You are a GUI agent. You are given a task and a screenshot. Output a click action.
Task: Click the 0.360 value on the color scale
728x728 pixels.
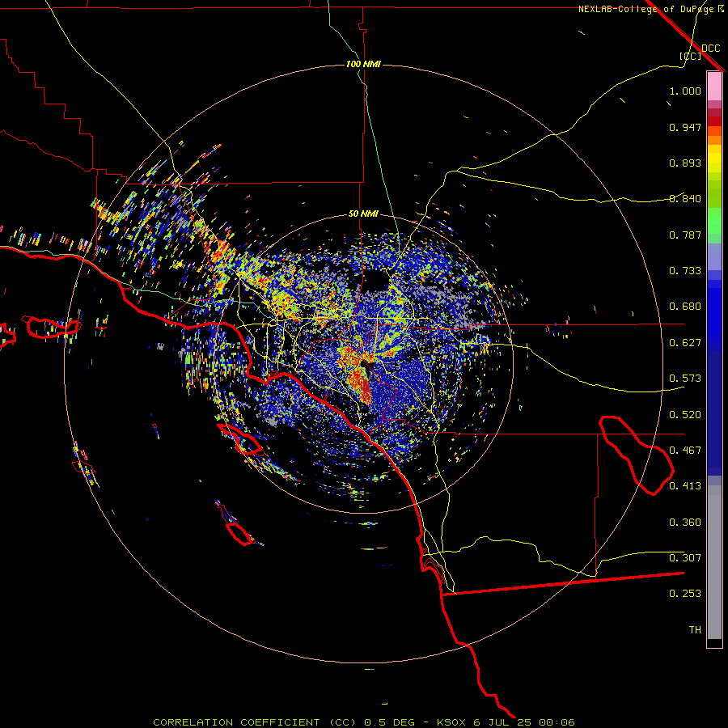click(x=685, y=523)
